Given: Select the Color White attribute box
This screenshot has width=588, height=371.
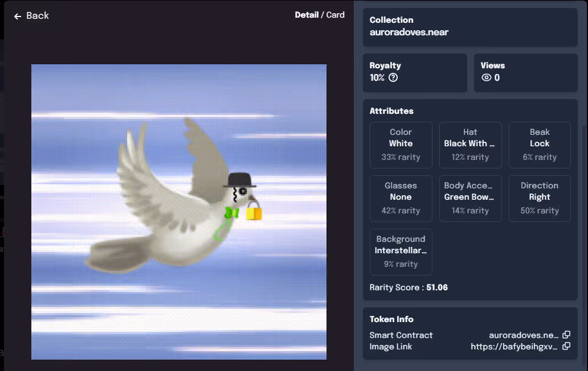Looking at the screenshot, I should click(401, 145).
